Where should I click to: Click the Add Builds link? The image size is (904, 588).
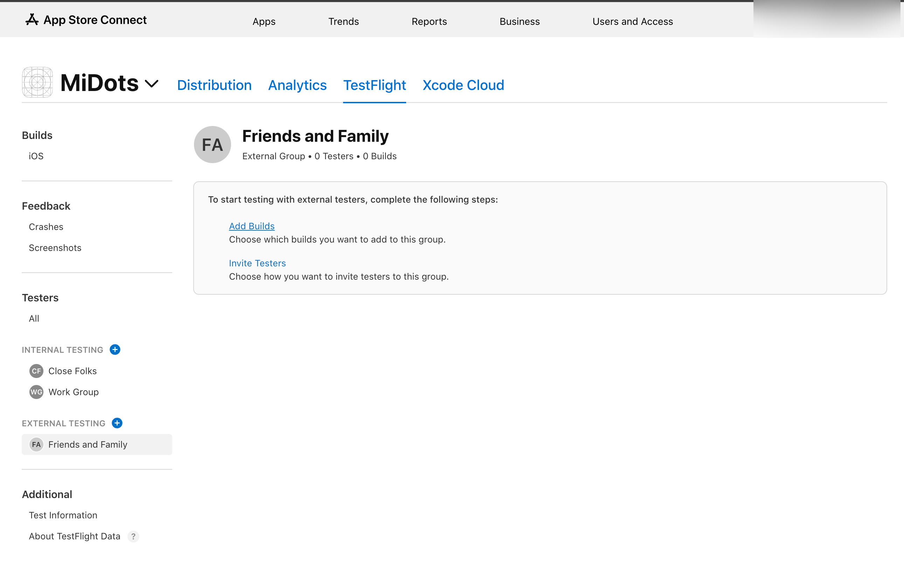point(252,226)
